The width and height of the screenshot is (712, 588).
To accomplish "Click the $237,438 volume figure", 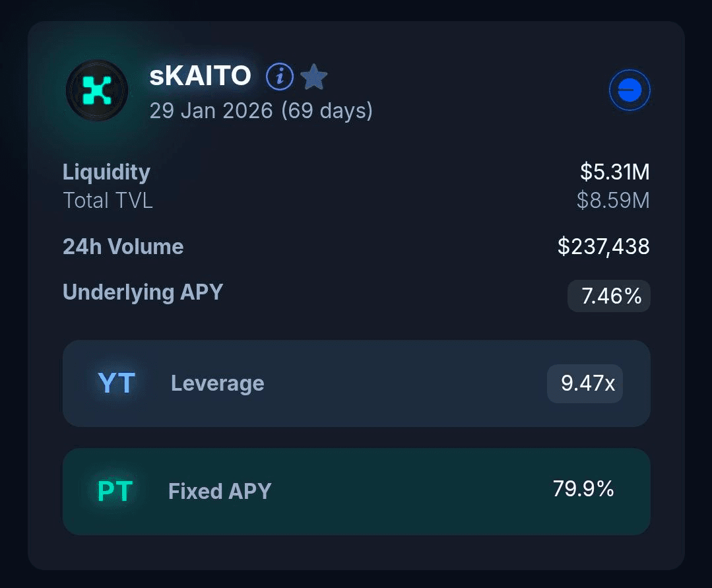I will click(x=603, y=247).
